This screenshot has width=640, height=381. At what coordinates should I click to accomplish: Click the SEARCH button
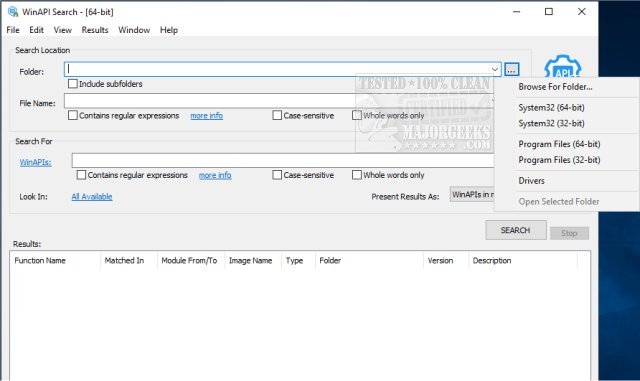[516, 230]
